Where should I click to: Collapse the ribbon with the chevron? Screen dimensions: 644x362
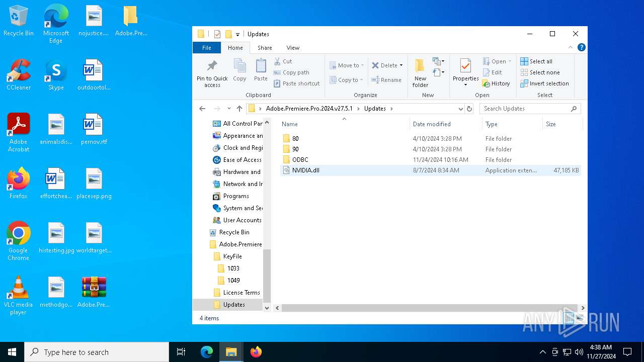tap(570, 48)
